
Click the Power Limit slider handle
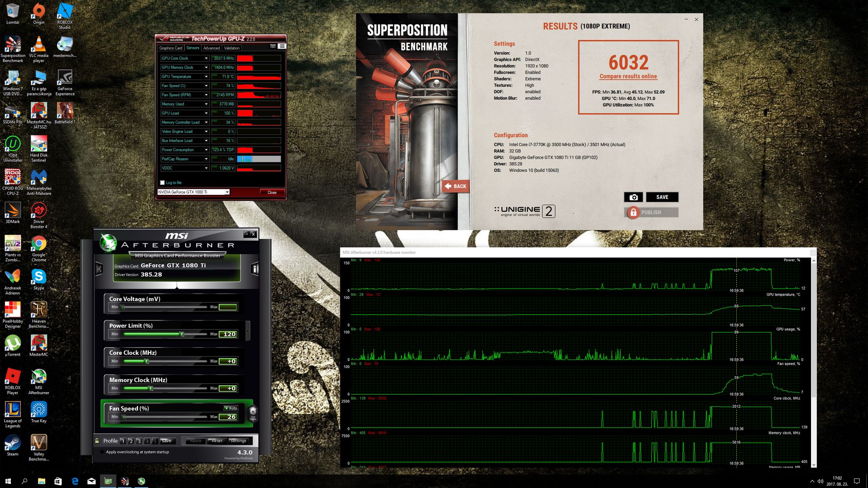182,334
